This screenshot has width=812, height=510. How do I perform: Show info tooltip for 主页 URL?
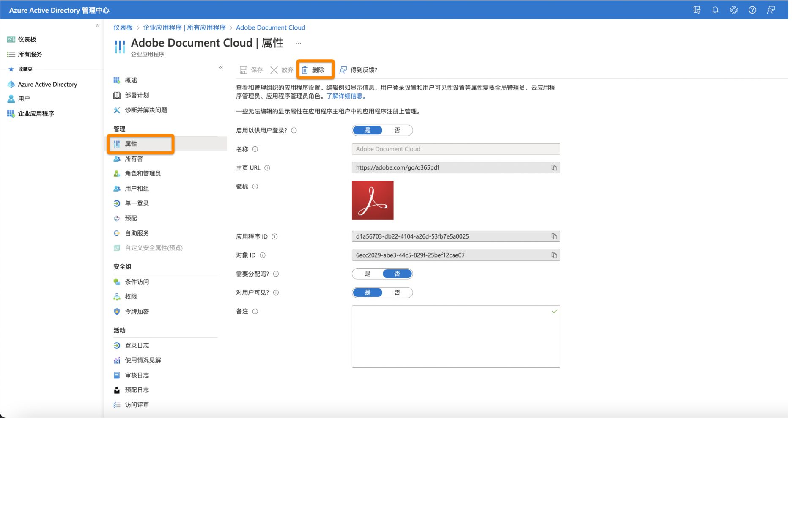267,168
